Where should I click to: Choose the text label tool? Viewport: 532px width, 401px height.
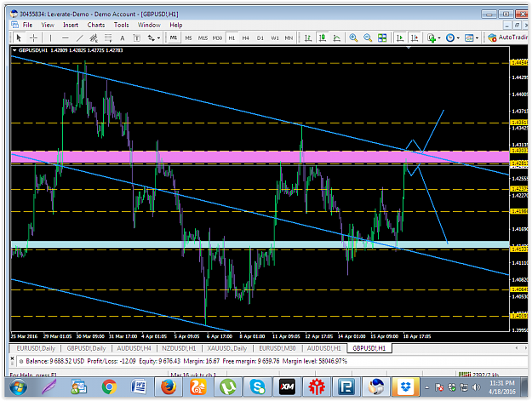point(137,38)
